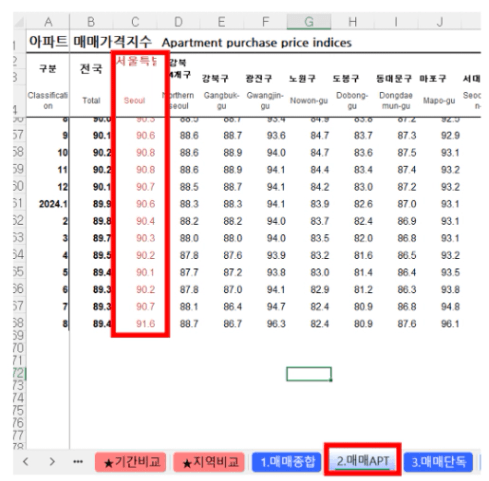Switch to the 1.매매종합 sheet tab
Screen dimensions: 489x481
[287, 462]
